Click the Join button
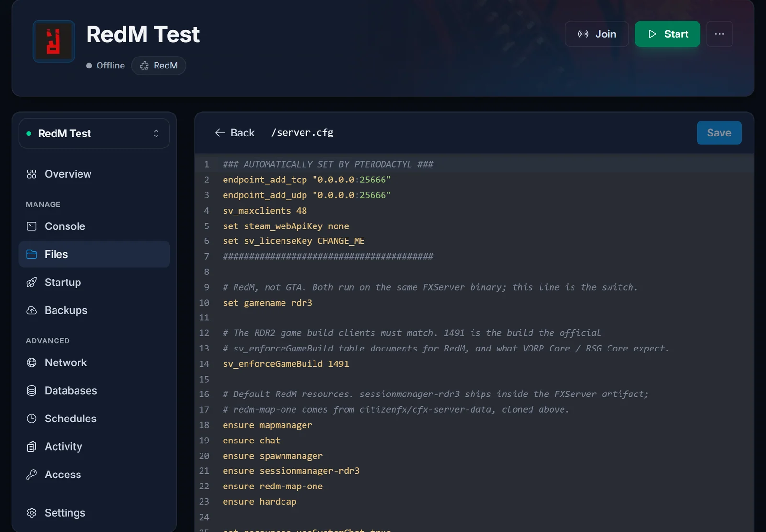The height and width of the screenshot is (532, 766). point(597,34)
